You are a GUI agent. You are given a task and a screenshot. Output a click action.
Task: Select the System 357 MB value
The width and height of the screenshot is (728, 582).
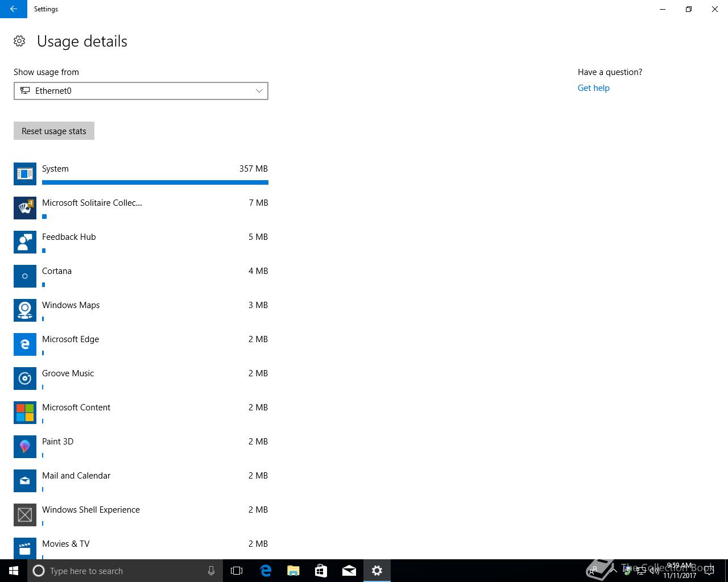254,169
